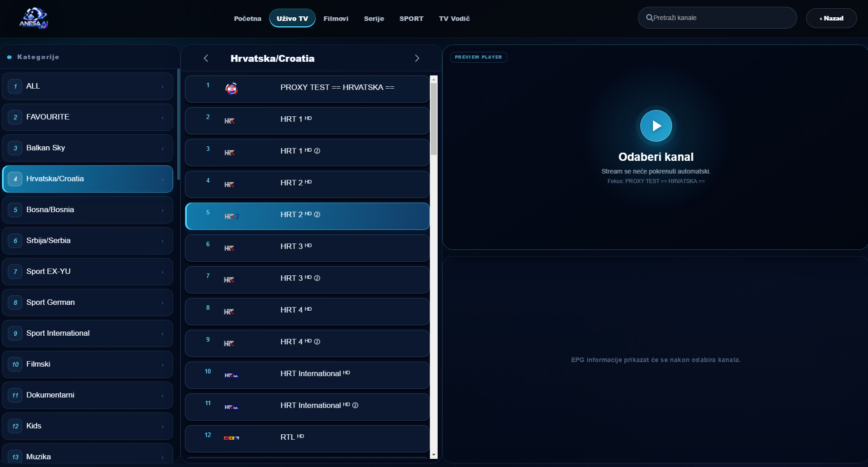Expand the Sport German category arrow

click(x=162, y=303)
